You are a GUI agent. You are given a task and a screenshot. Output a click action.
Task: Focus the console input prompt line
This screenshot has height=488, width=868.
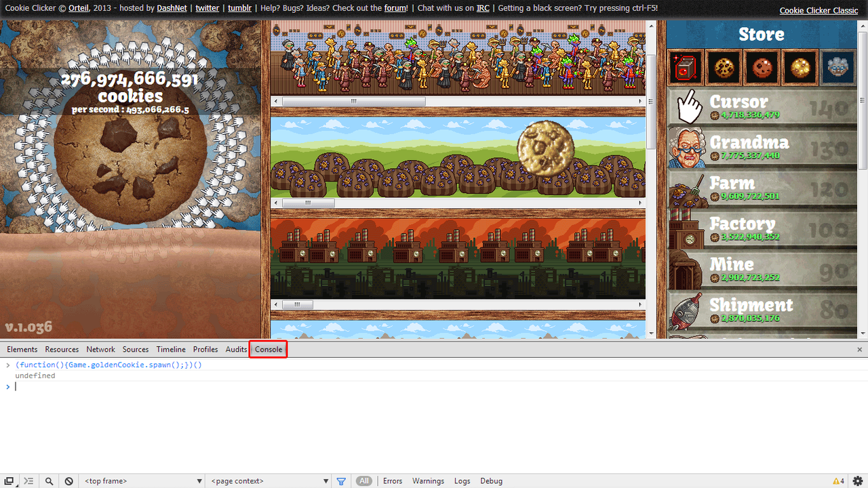coord(434,386)
